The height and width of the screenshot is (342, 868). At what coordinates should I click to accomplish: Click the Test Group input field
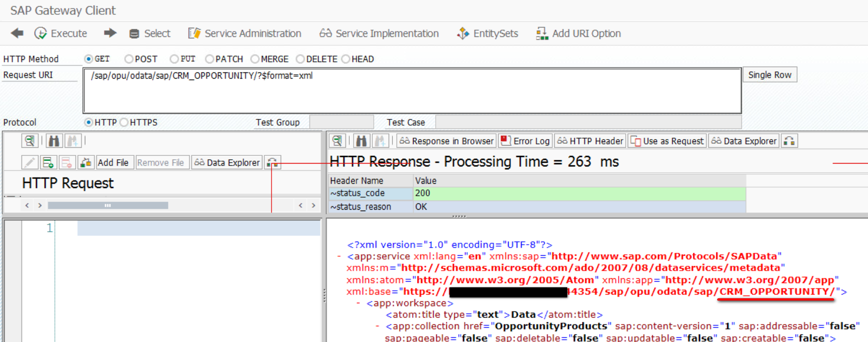[342, 122]
